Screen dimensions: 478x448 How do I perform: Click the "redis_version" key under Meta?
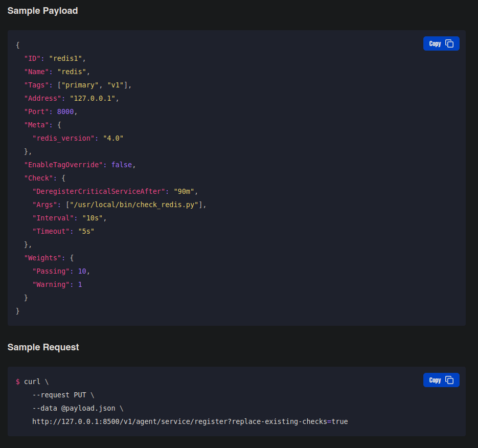click(x=63, y=138)
